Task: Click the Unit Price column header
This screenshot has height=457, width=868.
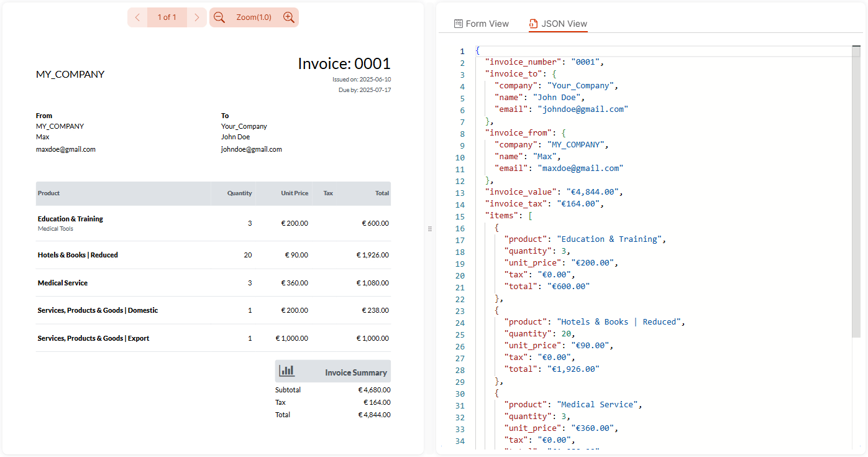Action: coord(295,193)
